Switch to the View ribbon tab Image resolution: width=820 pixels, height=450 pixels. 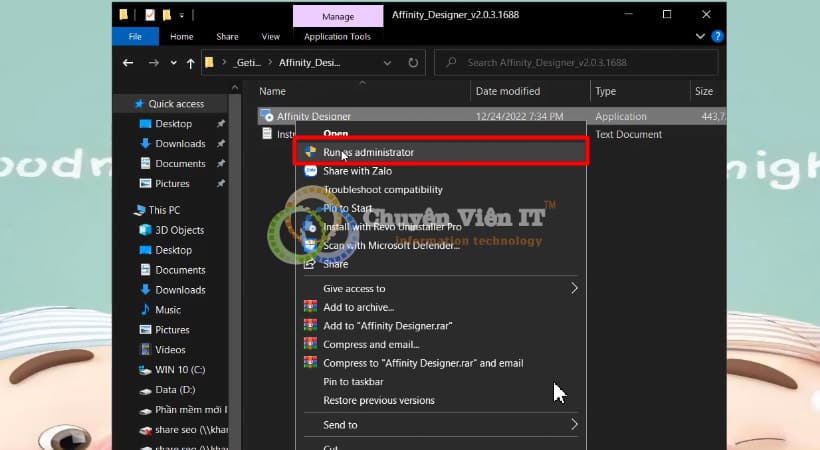point(270,37)
